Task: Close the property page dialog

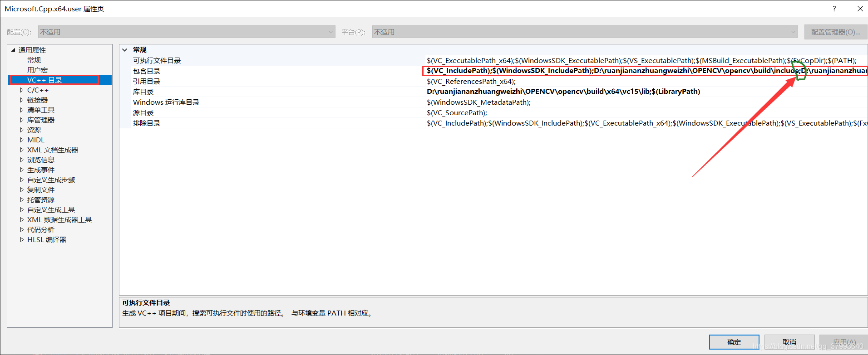Action: click(x=860, y=9)
